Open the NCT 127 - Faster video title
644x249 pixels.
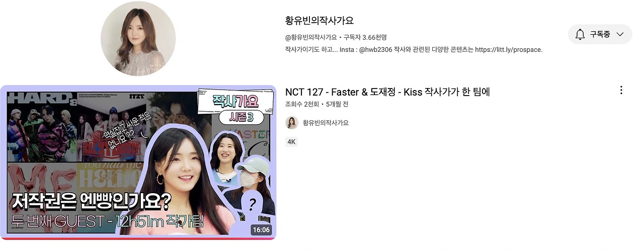387,92
